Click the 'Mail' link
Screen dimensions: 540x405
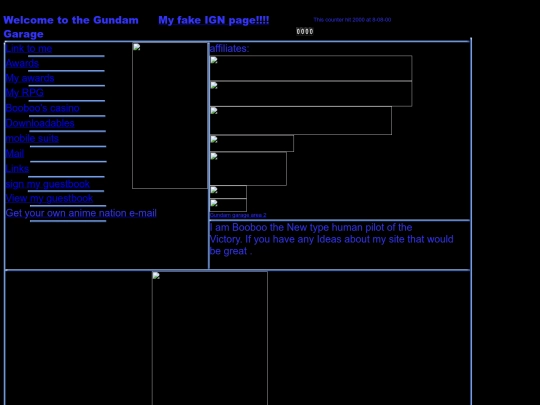point(15,154)
